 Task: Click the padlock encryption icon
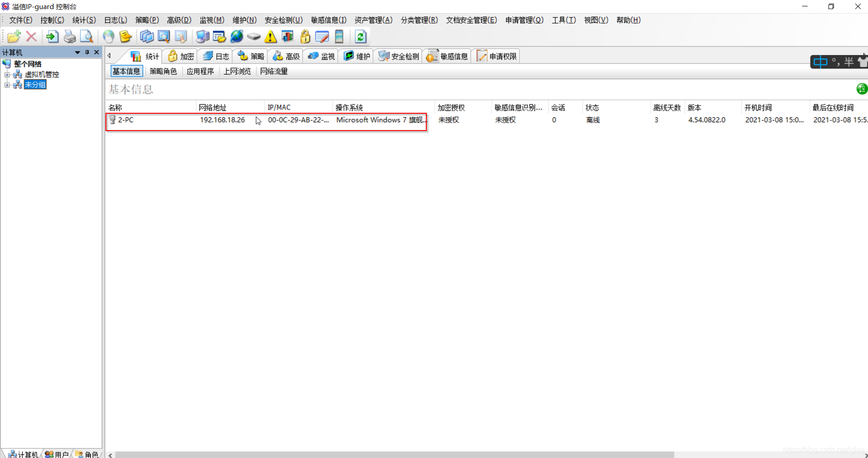[305, 36]
